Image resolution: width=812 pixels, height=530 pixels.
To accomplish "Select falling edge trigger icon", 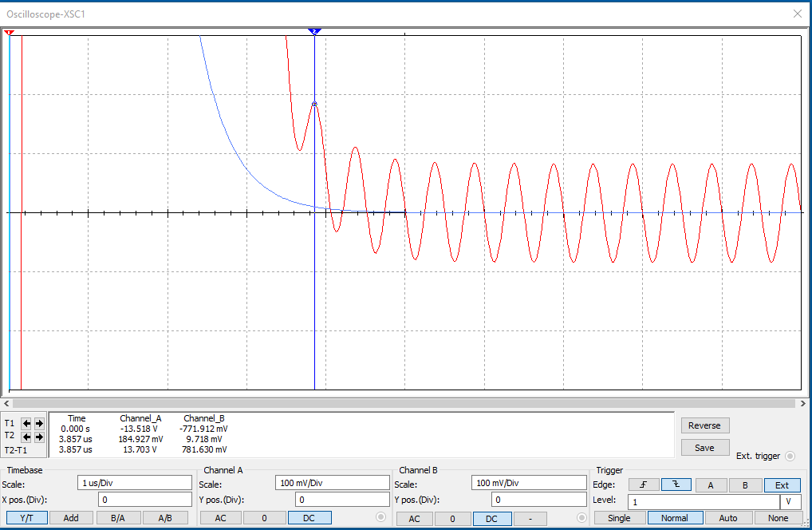I will click(x=676, y=485).
